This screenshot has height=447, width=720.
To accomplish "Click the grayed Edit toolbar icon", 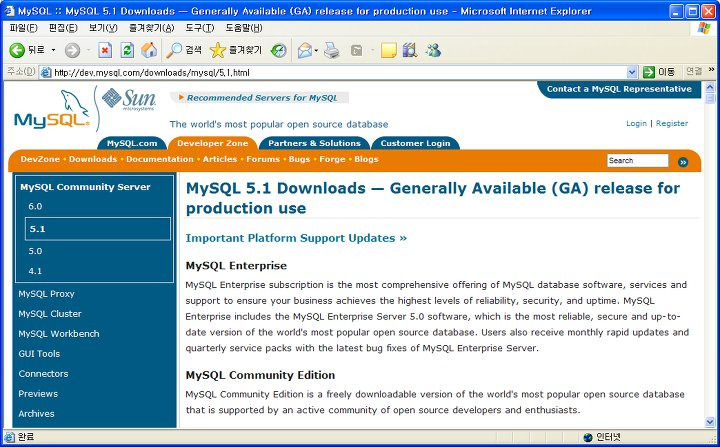I will coord(356,50).
